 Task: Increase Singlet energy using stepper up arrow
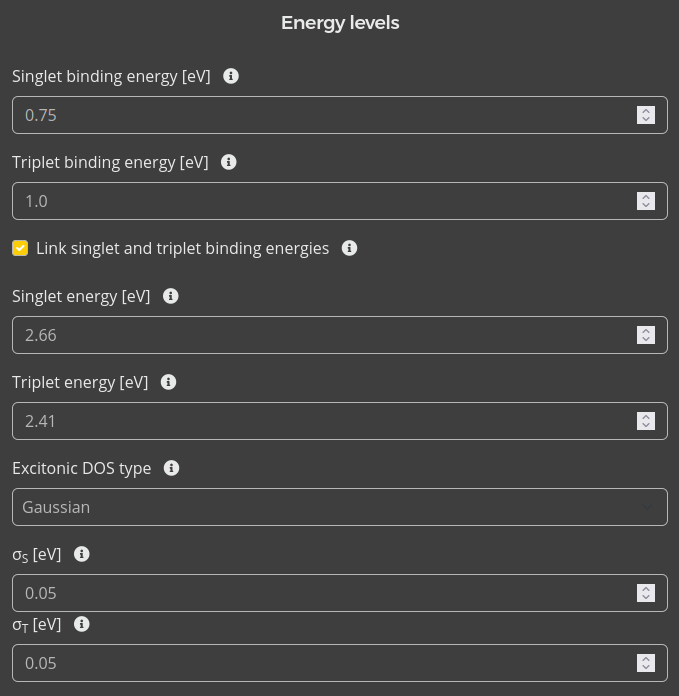pos(646,330)
